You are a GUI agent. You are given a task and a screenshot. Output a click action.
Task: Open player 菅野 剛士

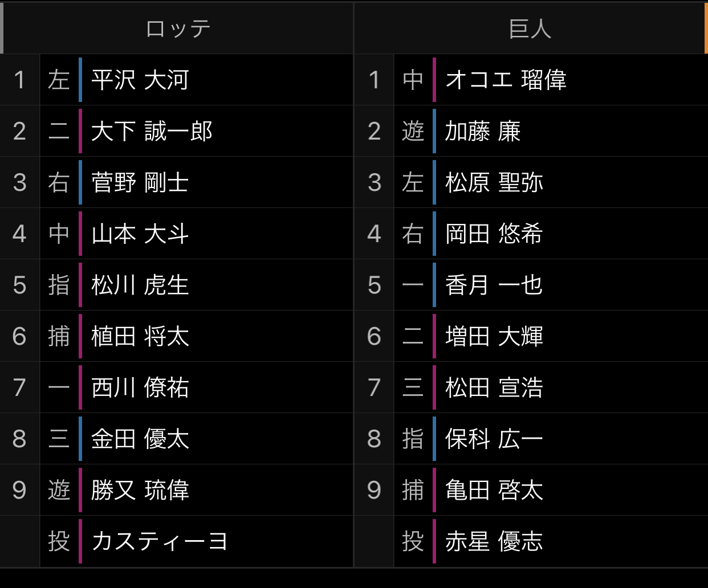[x=140, y=182]
